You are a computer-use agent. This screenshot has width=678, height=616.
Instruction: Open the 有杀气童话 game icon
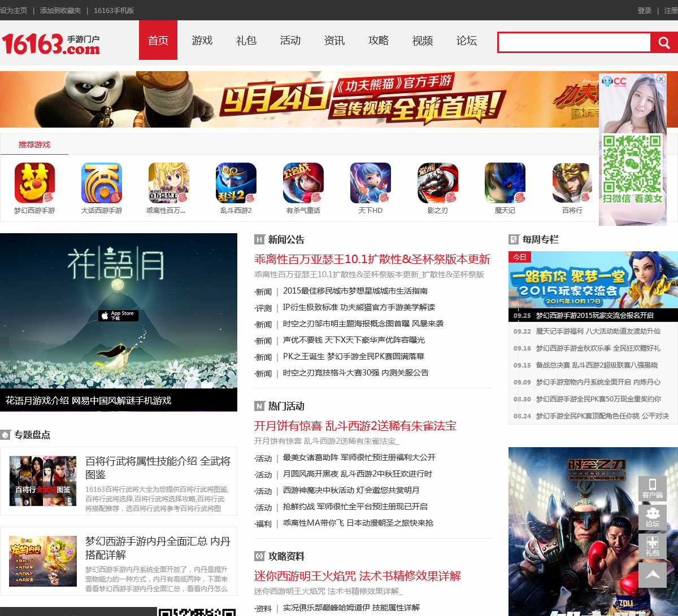pos(303,183)
